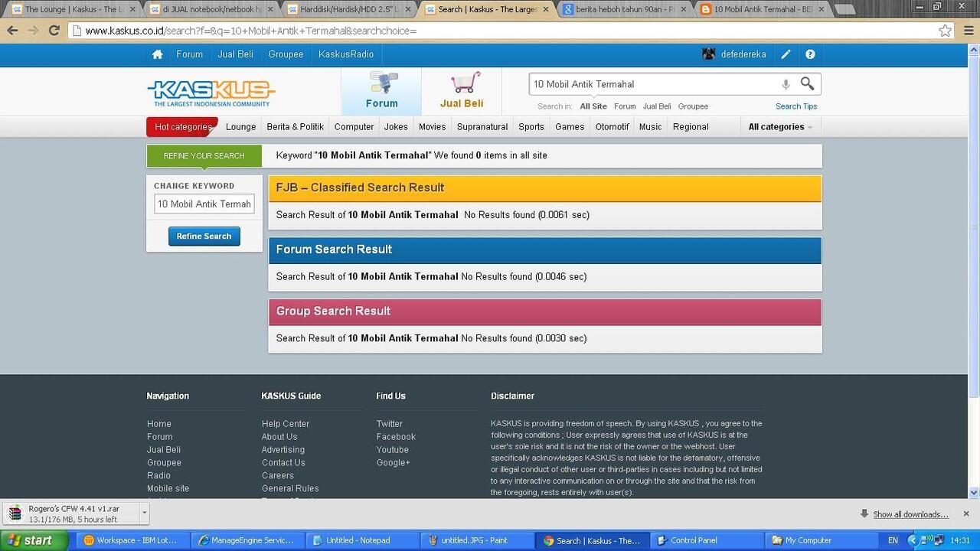Screen dimensions: 980x551
Task: Open Twitter link under Find Us
Action: 389,424
